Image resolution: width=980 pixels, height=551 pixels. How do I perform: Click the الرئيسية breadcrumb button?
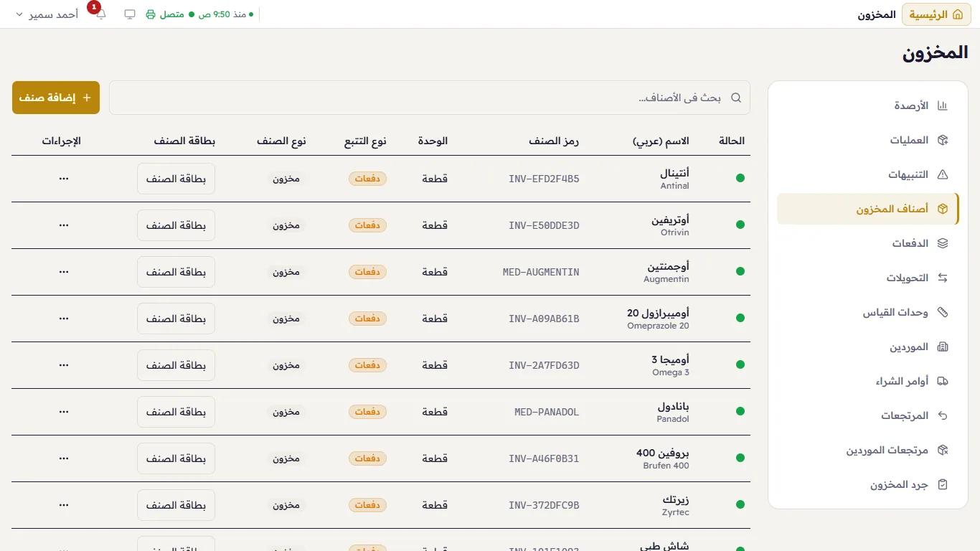click(936, 14)
